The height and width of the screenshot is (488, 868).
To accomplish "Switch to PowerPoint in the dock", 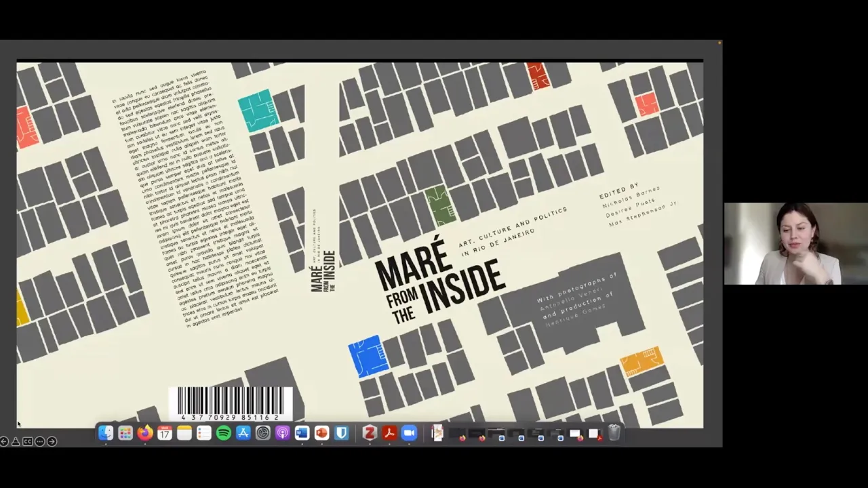I will tap(322, 433).
